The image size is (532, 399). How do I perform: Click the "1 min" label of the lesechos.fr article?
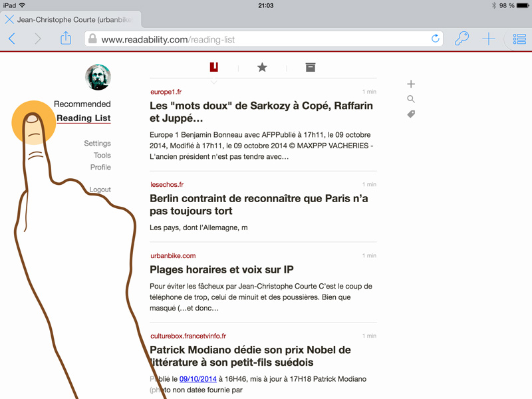pos(369,184)
